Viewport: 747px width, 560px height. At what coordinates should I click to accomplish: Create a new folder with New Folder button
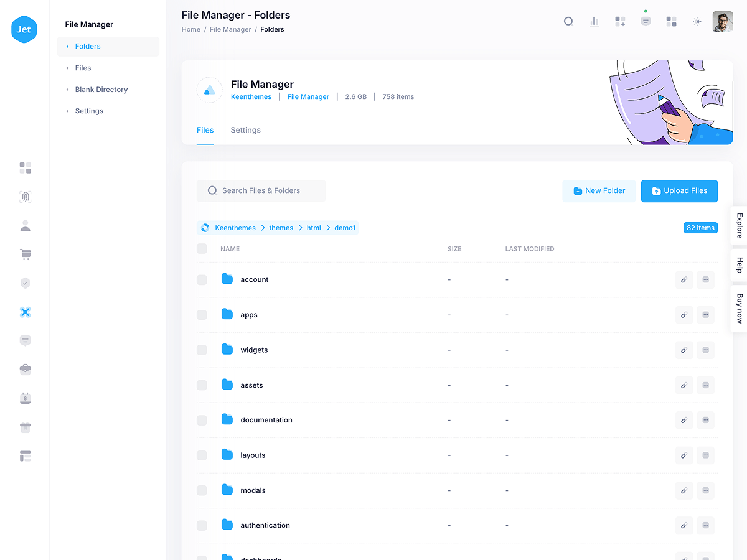pyautogui.click(x=599, y=191)
